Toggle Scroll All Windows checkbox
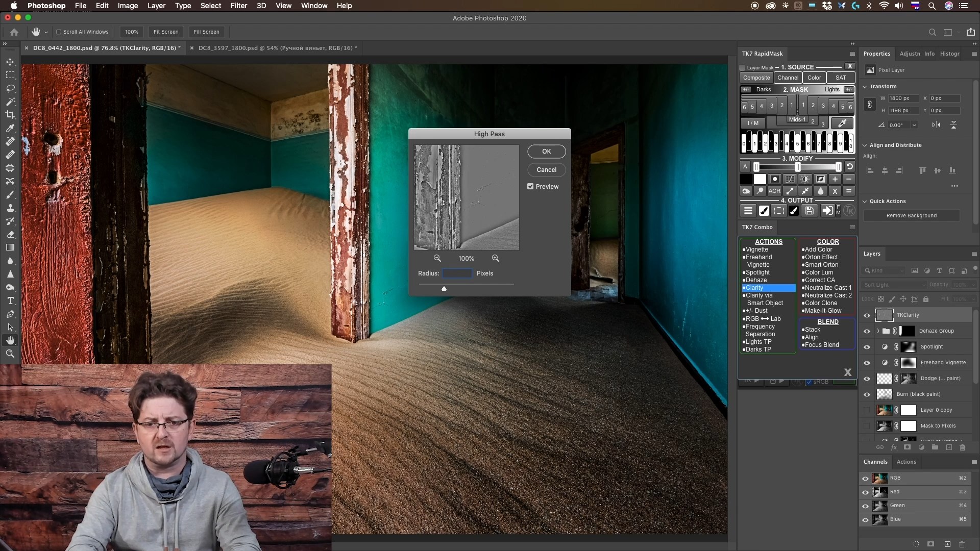Screen dimensions: 980x551 click(59, 32)
